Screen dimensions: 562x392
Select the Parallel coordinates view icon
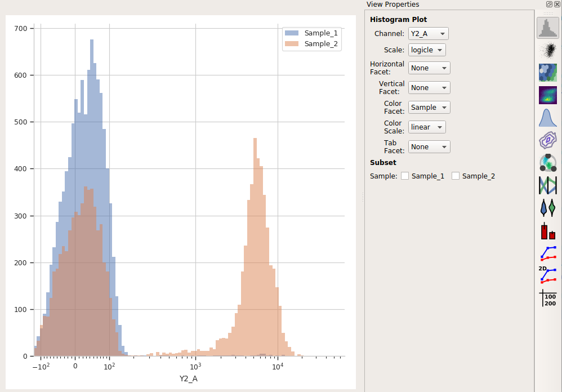pyautogui.click(x=548, y=185)
